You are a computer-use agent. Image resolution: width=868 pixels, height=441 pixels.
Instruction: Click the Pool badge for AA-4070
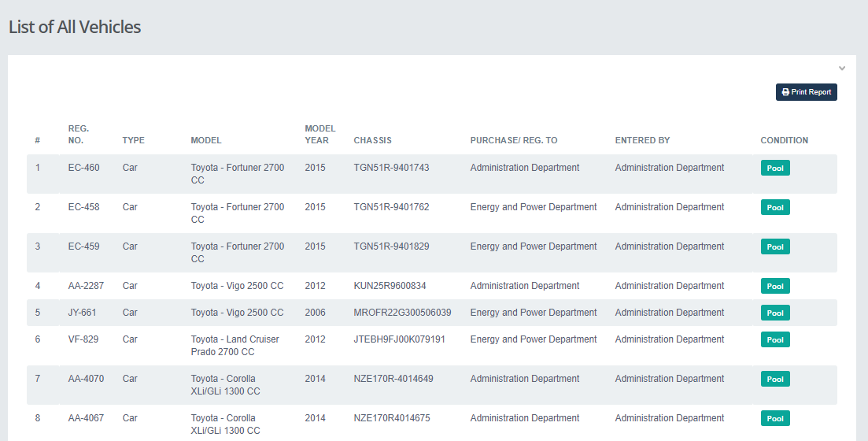click(x=775, y=379)
